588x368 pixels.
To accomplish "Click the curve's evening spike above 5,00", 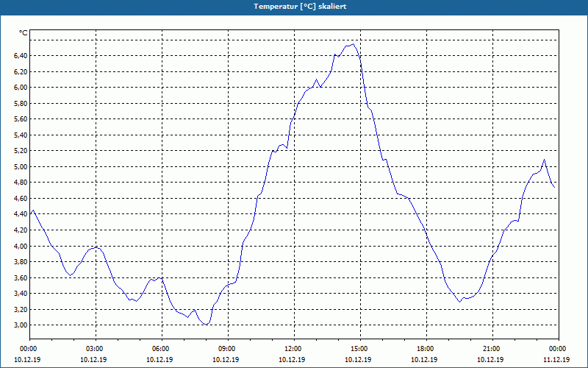I will [x=544, y=160].
